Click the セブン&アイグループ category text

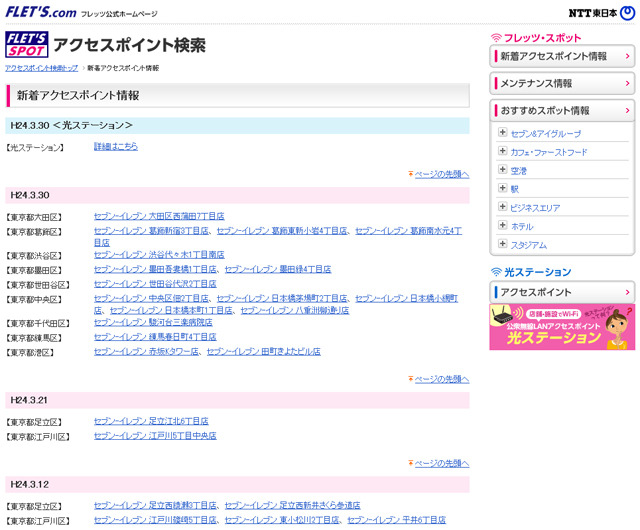point(546,134)
